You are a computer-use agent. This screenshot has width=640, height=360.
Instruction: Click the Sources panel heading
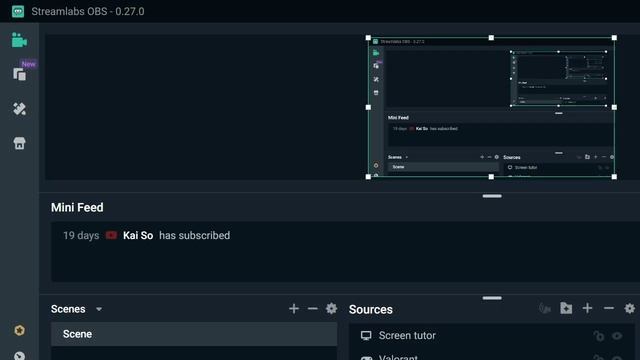pos(371,309)
